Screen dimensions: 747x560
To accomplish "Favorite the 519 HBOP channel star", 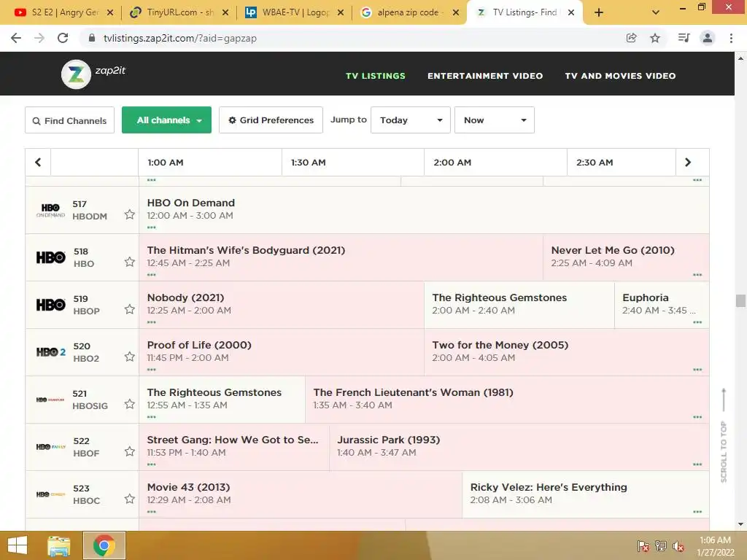I will point(130,309).
